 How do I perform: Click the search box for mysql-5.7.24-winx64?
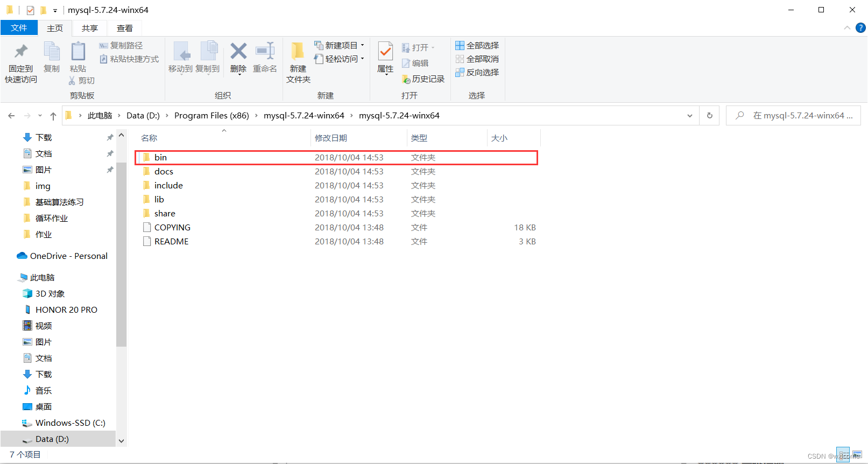click(793, 116)
